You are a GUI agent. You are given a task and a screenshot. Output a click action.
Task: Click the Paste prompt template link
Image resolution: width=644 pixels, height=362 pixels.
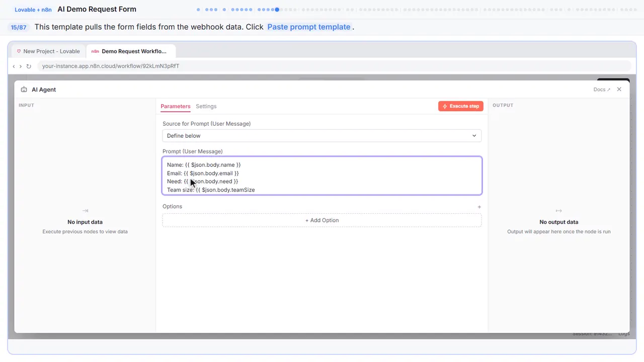point(309,27)
